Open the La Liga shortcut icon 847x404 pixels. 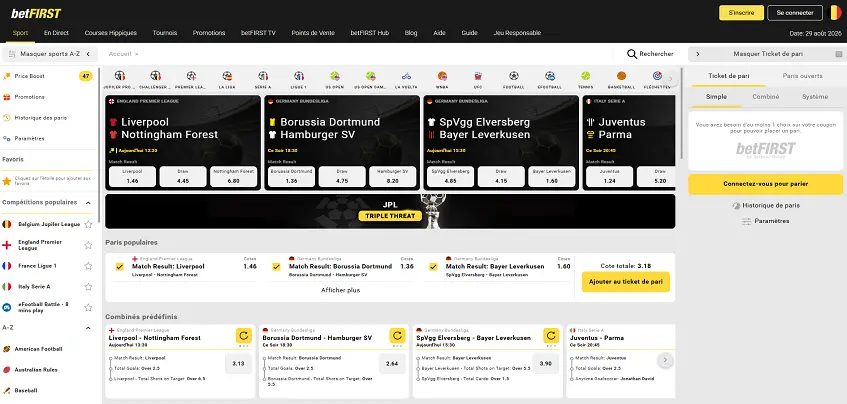click(227, 76)
